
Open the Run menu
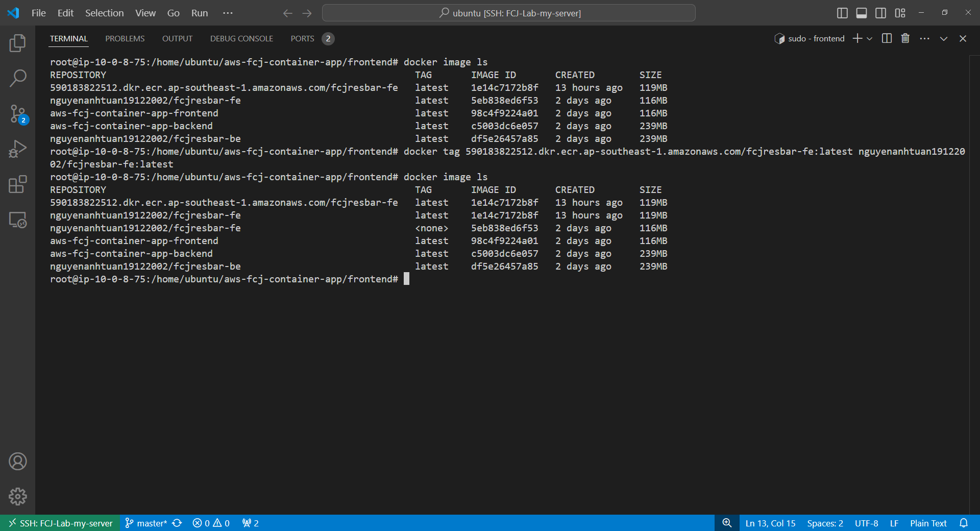[x=200, y=13]
